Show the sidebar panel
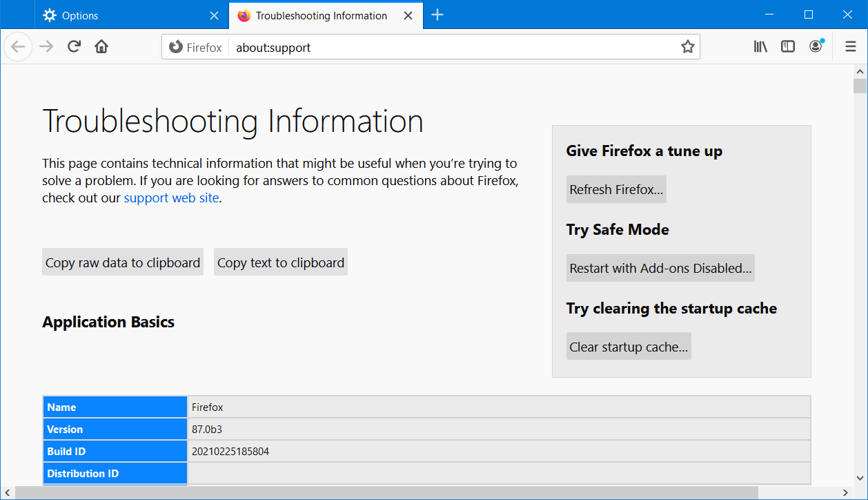Image resolution: width=868 pixels, height=500 pixels. (788, 47)
